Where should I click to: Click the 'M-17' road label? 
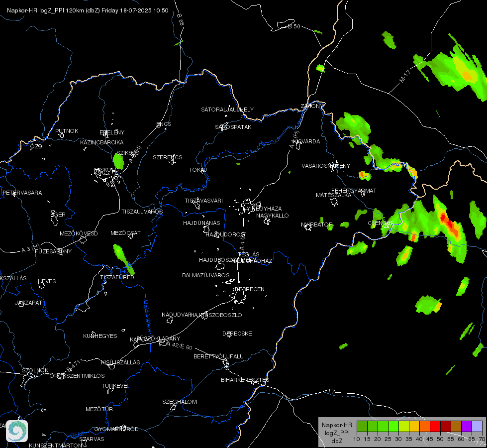pos(405,76)
